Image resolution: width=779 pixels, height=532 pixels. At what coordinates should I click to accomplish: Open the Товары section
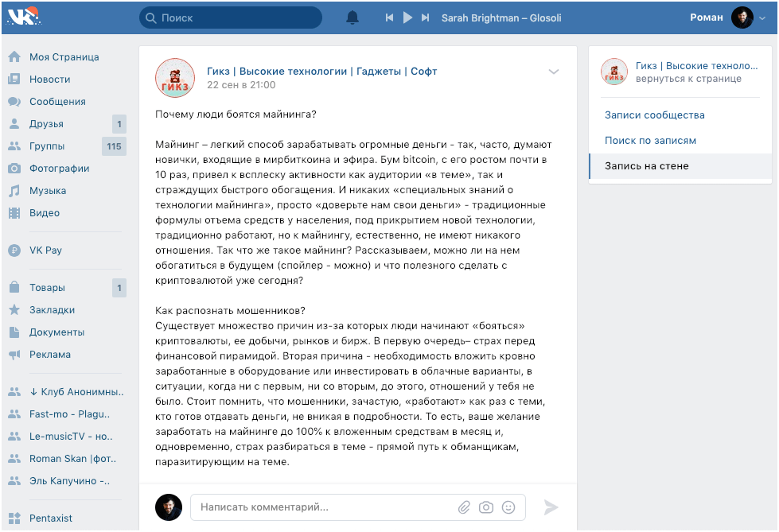(x=47, y=288)
